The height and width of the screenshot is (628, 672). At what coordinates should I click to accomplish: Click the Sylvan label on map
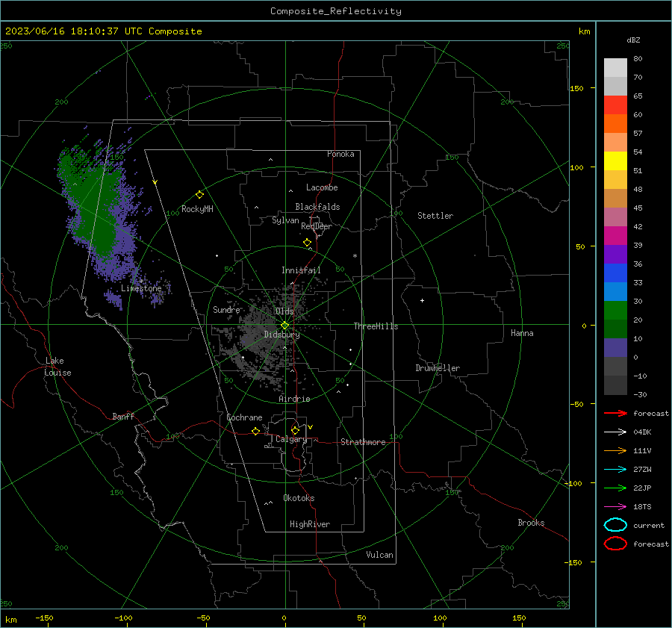click(x=285, y=220)
